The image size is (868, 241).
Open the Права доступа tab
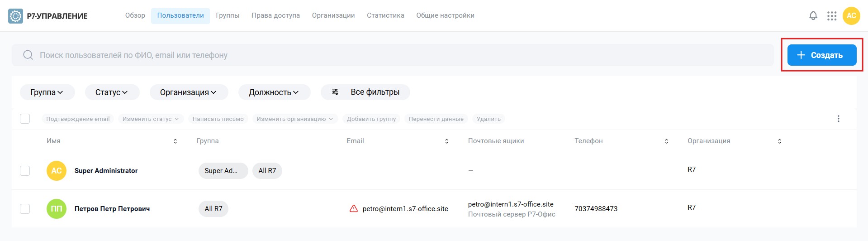pyautogui.click(x=276, y=15)
